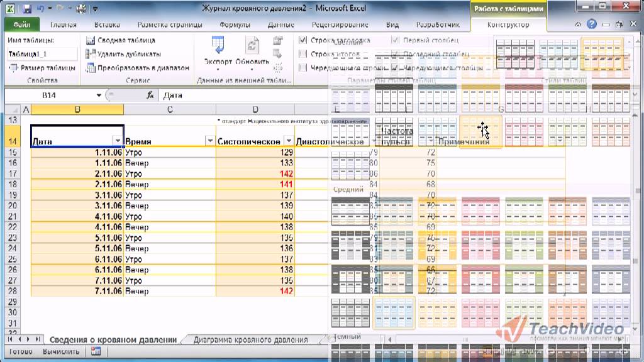Click cell with value 129
This screenshot has height=362, width=644.
(255, 152)
